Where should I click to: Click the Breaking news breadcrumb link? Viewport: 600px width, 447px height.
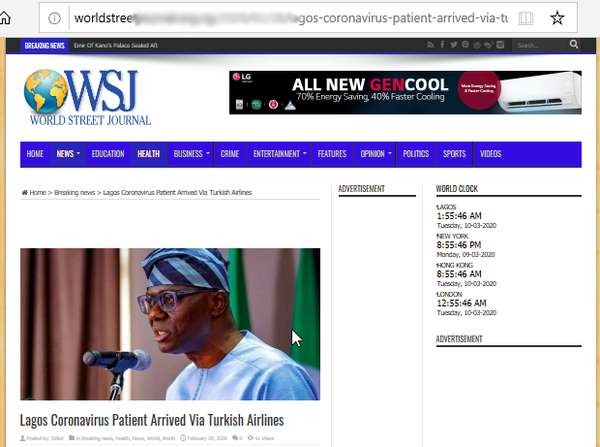tap(74, 193)
